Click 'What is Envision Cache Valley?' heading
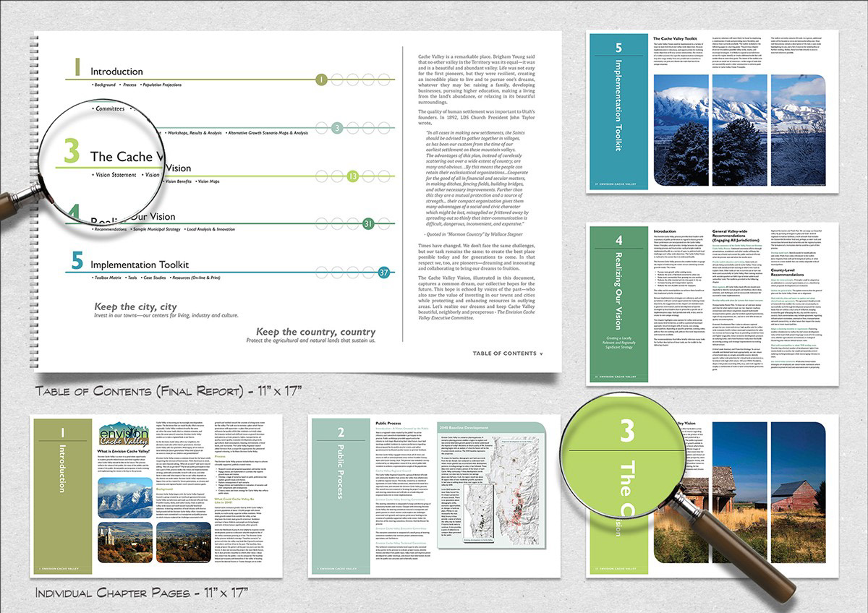Image resolution: width=868 pixels, height=613 pixels. click(x=123, y=453)
